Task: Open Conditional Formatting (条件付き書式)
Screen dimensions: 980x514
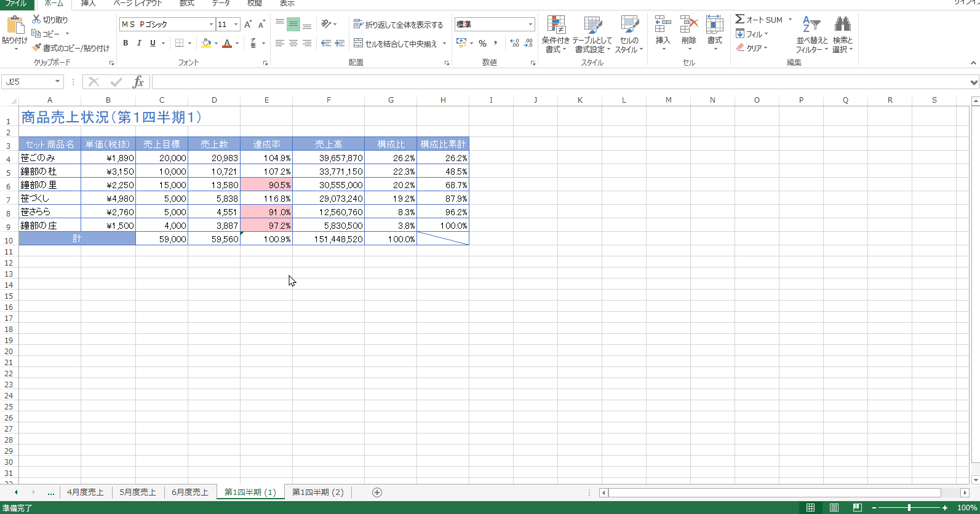Action: click(x=556, y=26)
